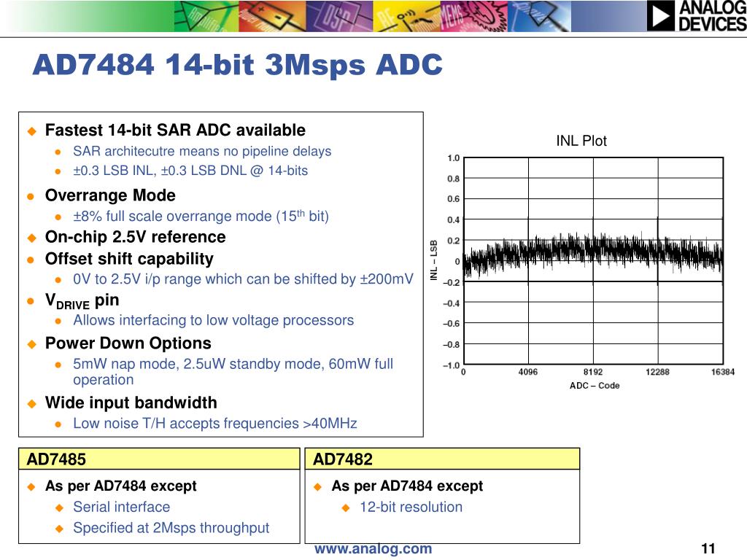
Task: Select "±8% full scale overrange mode" line
Action: pyautogui.click(x=201, y=216)
